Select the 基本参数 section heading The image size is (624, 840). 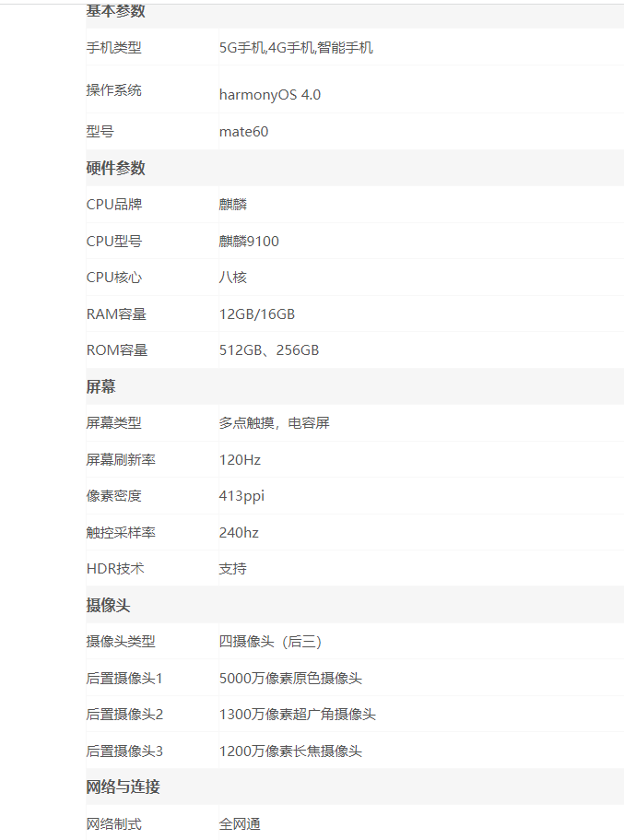point(116,11)
